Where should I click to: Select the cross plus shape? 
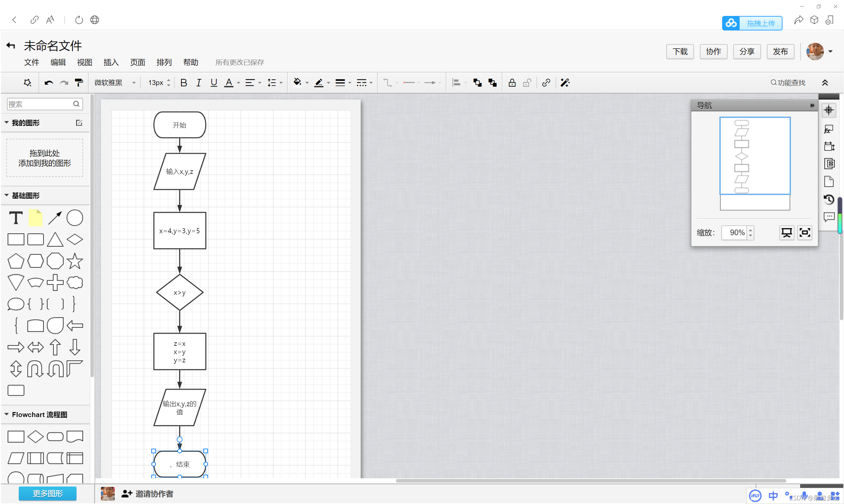pyautogui.click(x=55, y=283)
